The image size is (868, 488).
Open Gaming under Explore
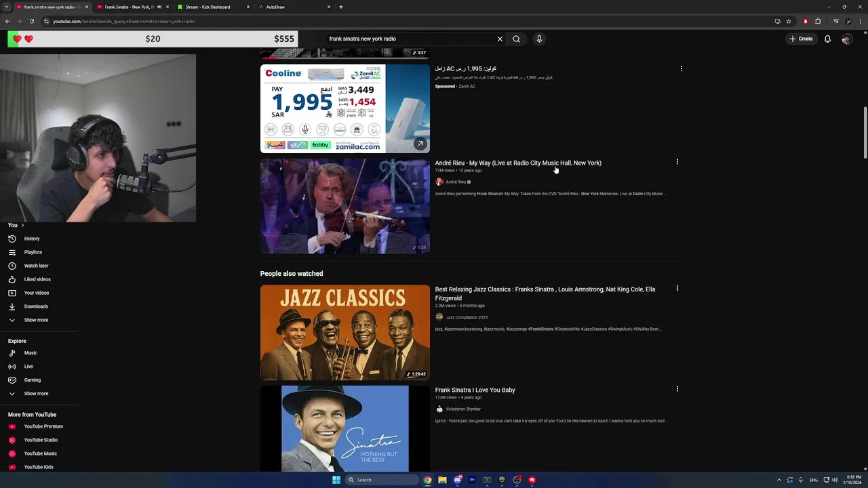click(x=33, y=380)
